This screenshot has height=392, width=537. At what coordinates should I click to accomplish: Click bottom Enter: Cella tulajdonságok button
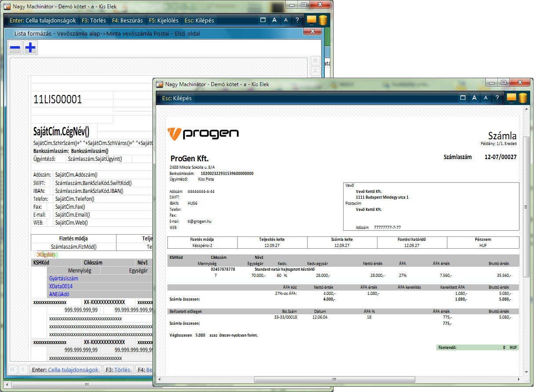(65, 370)
